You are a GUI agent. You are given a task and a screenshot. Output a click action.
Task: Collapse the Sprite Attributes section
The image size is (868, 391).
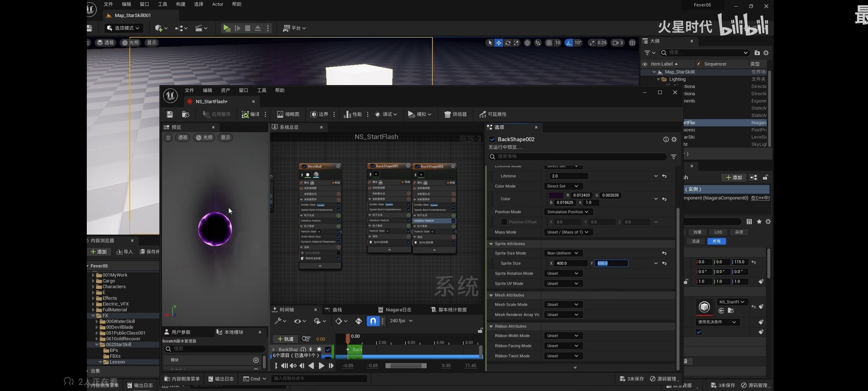[x=491, y=244]
